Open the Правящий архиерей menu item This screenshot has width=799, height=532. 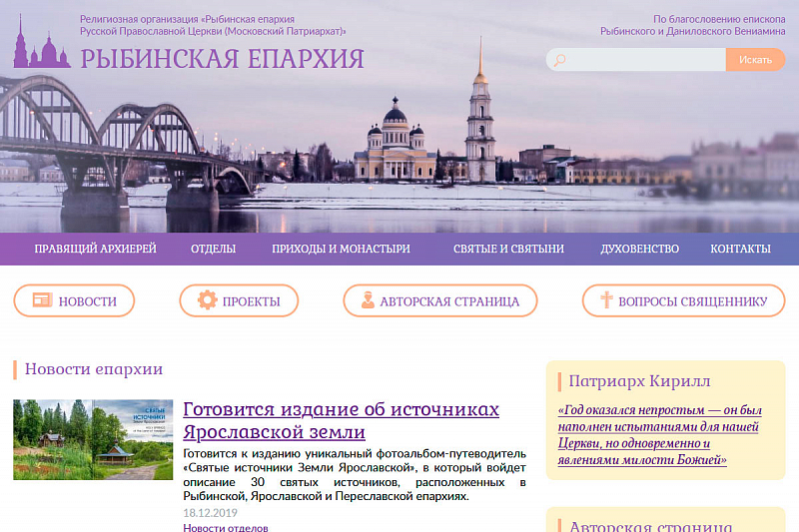click(x=95, y=249)
